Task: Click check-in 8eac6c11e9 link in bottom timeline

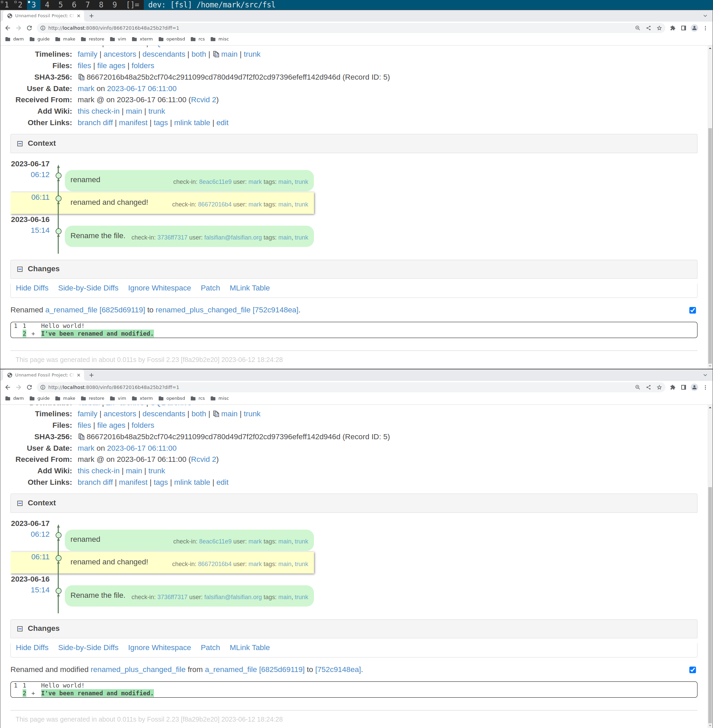Action: point(215,541)
